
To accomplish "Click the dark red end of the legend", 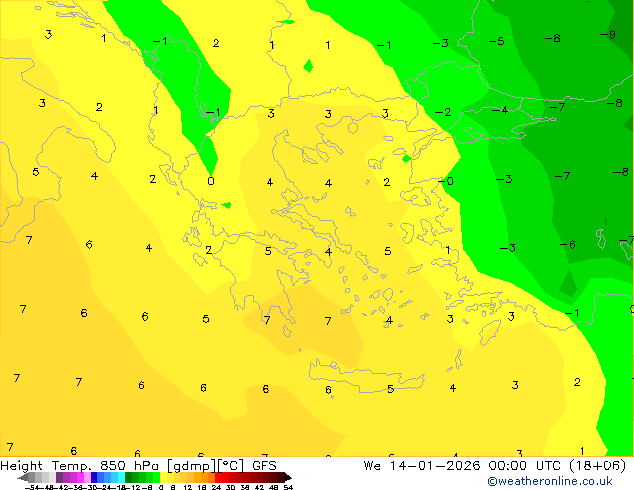I will pos(282,477).
